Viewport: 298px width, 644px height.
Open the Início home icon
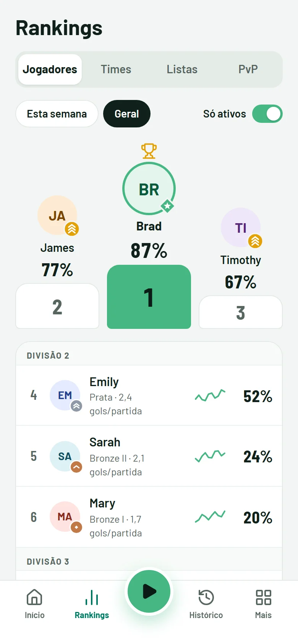pyautogui.click(x=34, y=597)
